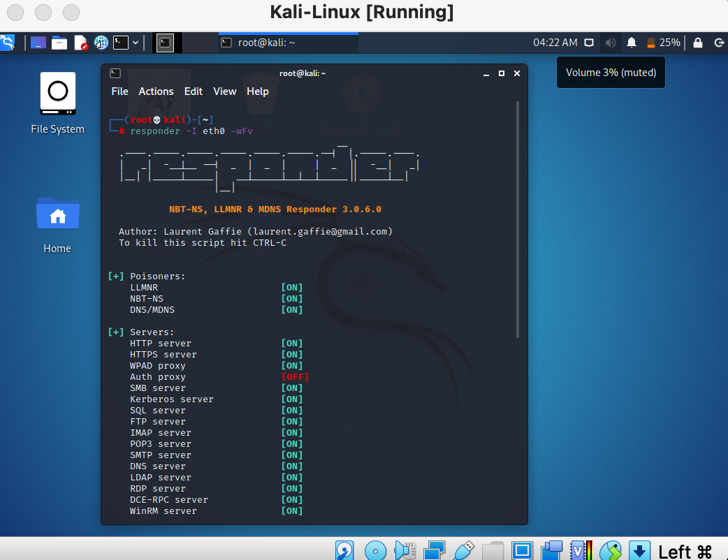
Task: Click the log out icon in panel
Action: point(719,43)
